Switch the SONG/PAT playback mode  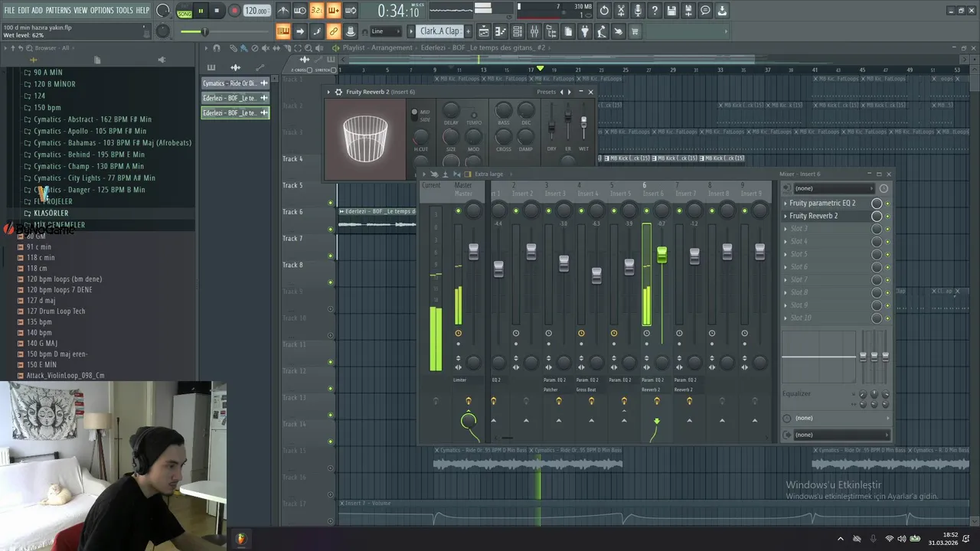[x=185, y=11]
